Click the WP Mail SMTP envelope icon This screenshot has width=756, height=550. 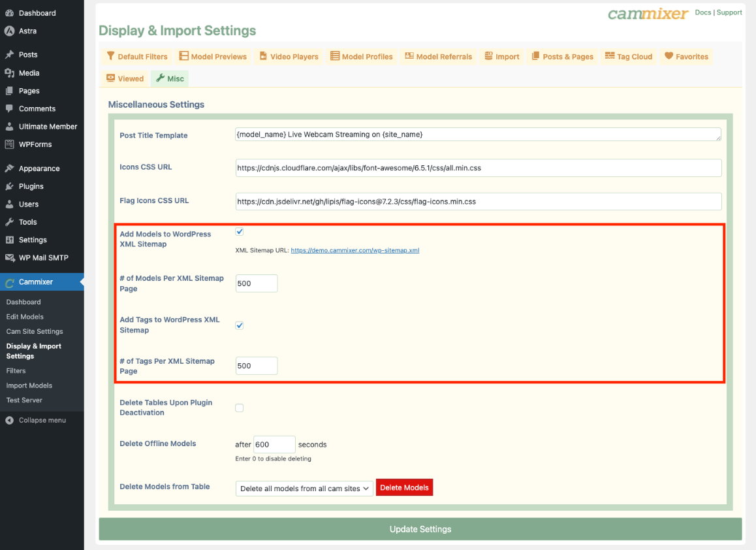[10, 257]
